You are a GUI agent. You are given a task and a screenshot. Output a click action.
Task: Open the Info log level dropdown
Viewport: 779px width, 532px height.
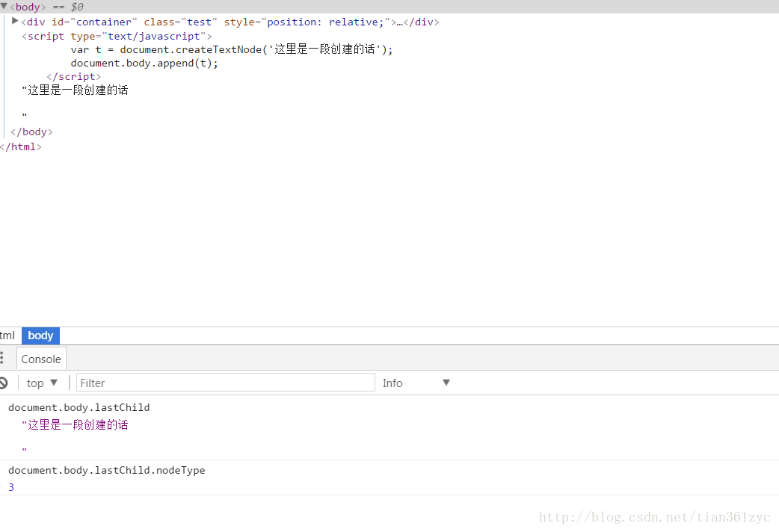click(x=416, y=383)
